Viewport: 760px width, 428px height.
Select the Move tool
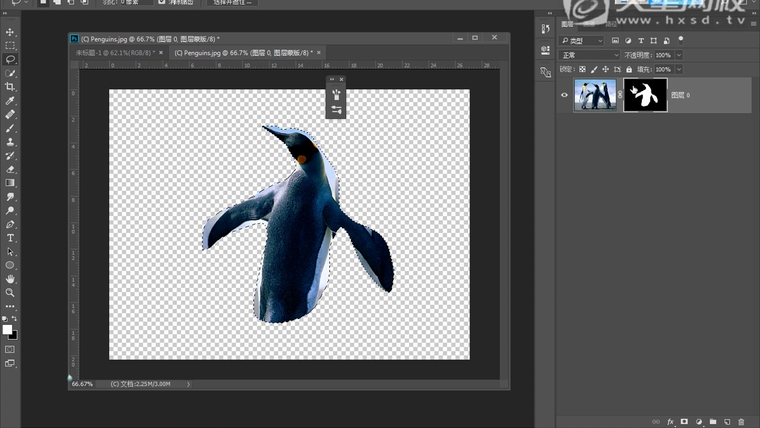(x=10, y=32)
